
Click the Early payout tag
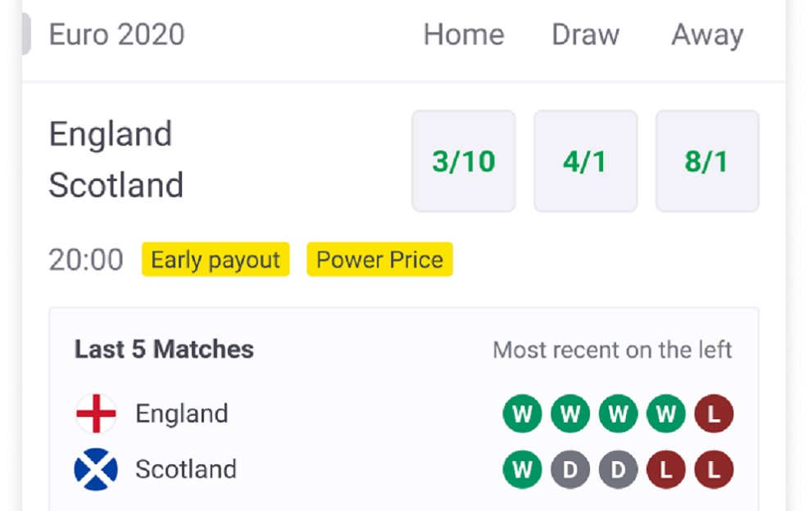pos(215,260)
